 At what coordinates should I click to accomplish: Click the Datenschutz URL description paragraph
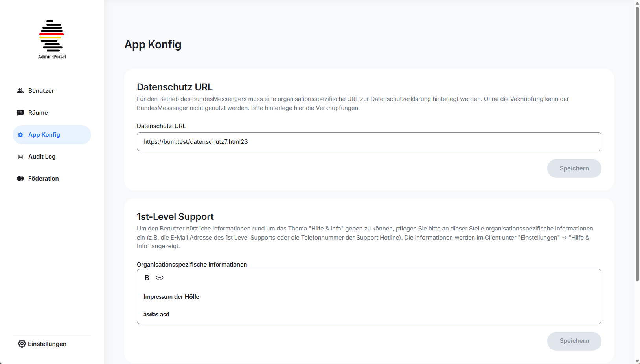point(353,103)
